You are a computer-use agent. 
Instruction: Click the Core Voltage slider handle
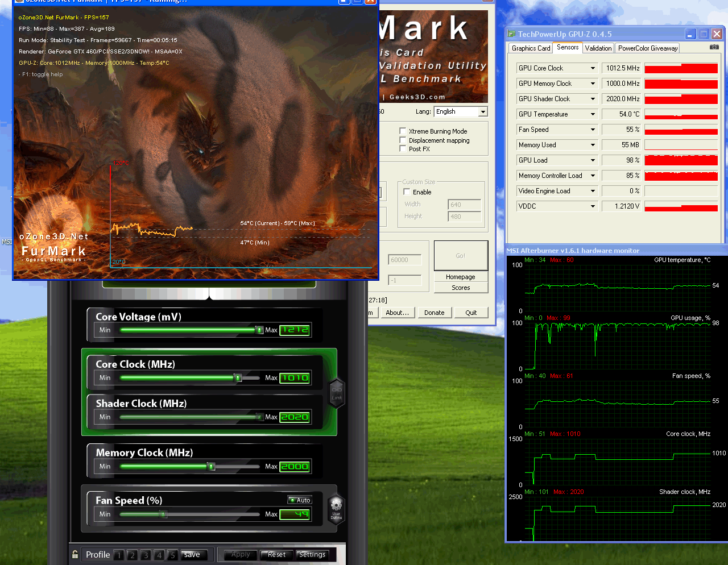point(259,330)
